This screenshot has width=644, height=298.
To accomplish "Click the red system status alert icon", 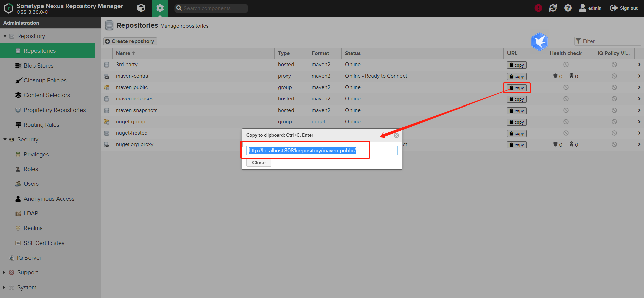I will (538, 8).
